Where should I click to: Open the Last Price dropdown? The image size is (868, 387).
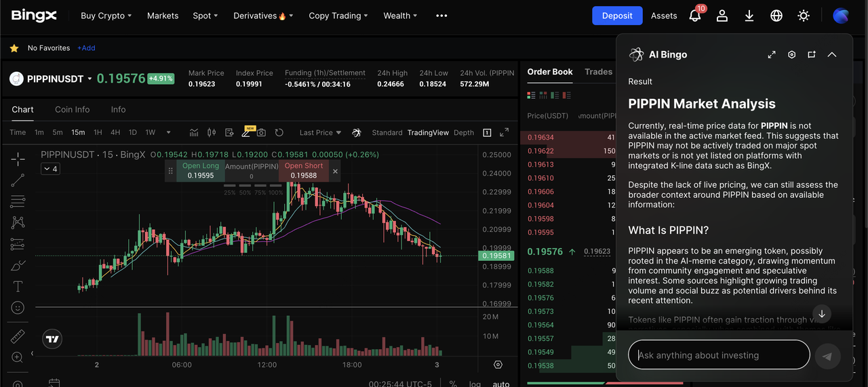coord(321,133)
